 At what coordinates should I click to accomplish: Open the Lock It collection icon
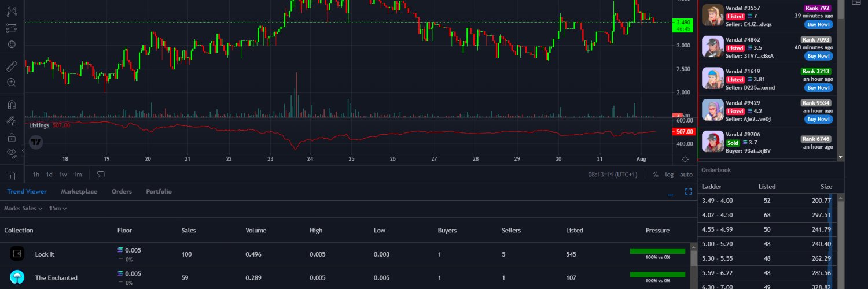pos(17,254)
